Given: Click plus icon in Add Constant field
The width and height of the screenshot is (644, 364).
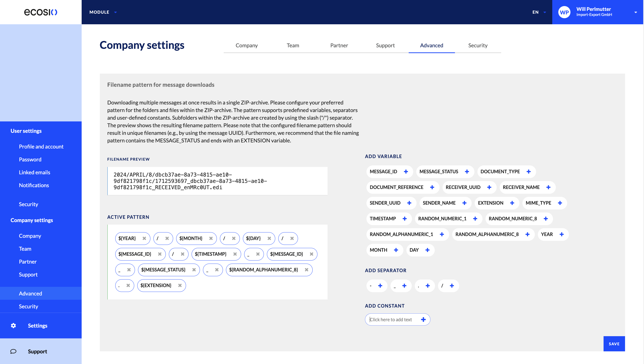Looking at the screenshot, I should [x=423, y=319].
